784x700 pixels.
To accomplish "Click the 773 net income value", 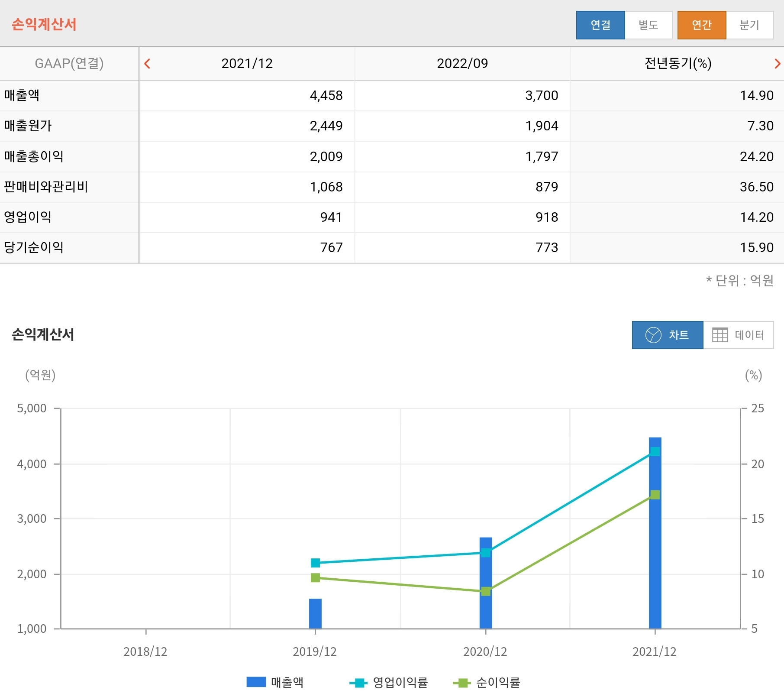I will pos(547,247).
